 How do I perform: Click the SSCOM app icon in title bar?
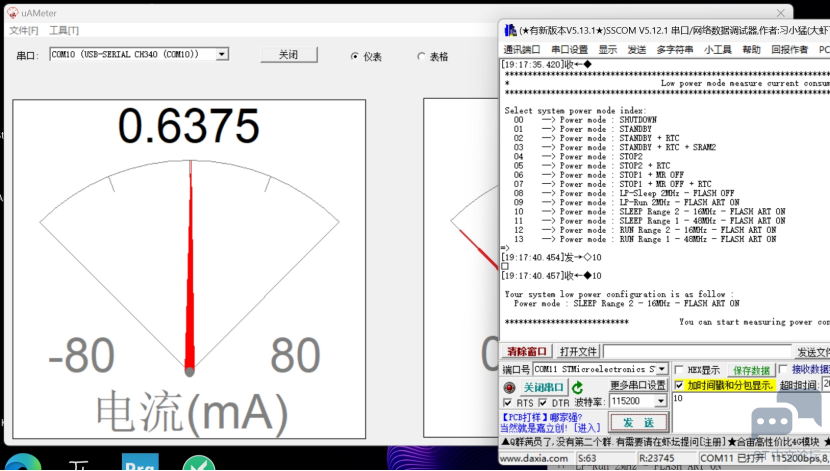coord(510,30)
